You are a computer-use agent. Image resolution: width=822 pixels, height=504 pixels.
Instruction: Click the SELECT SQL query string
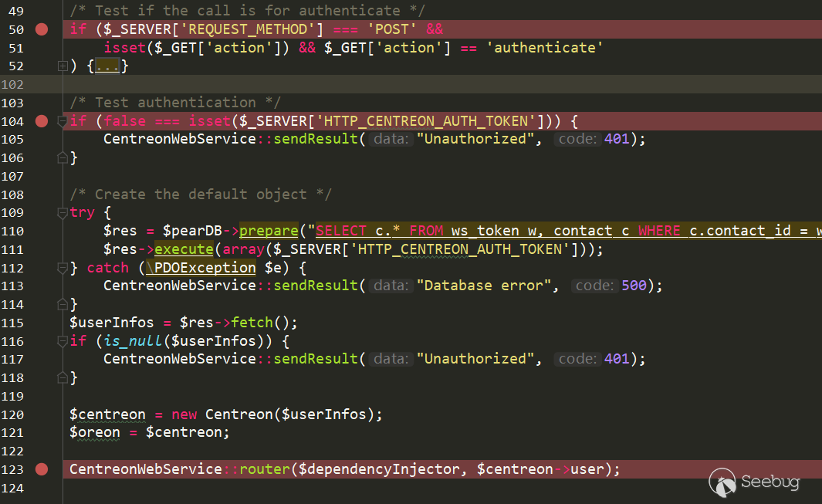tap(568, 231)
